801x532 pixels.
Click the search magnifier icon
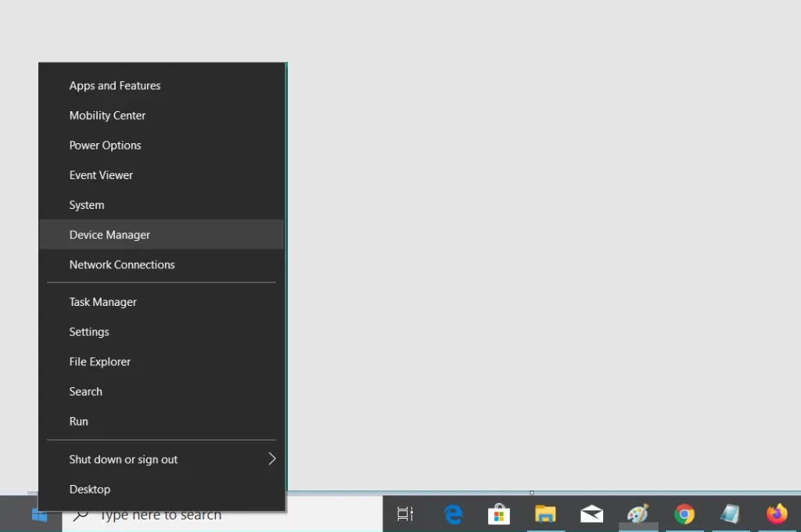coord(81,515)
